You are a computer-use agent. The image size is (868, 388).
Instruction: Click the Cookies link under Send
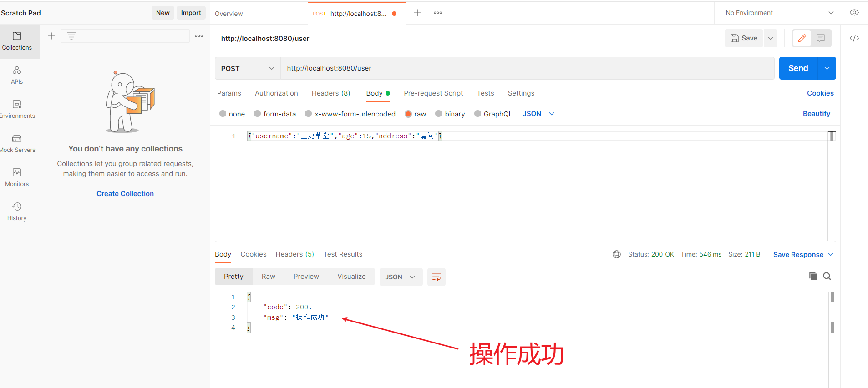pyautogui.click(x=820, y=93)
